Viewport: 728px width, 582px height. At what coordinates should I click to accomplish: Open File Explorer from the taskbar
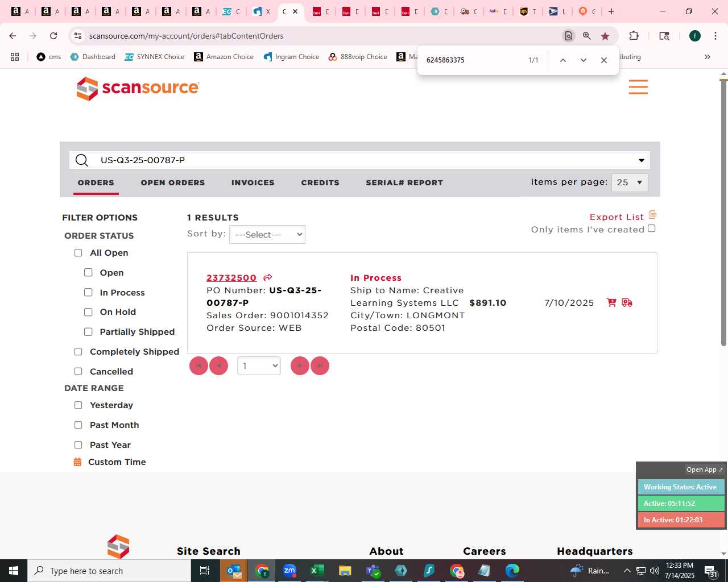(x=345, y=571)
